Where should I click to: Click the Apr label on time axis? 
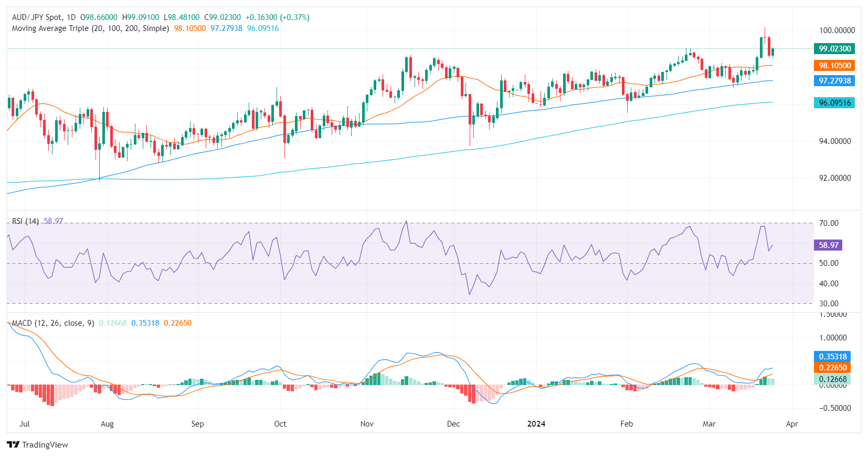click(792, 424)
